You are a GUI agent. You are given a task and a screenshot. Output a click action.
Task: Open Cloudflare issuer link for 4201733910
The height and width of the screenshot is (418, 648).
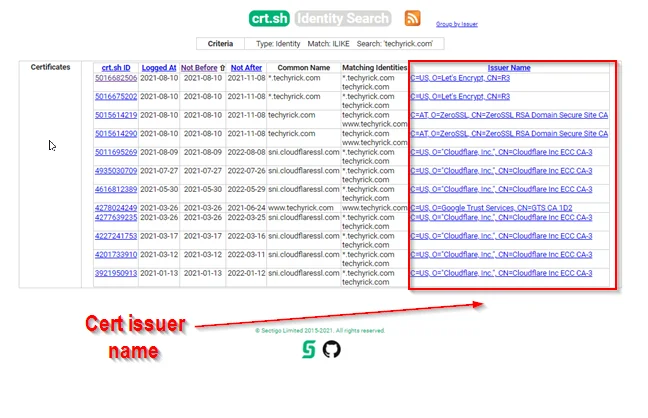coord(501,255)
